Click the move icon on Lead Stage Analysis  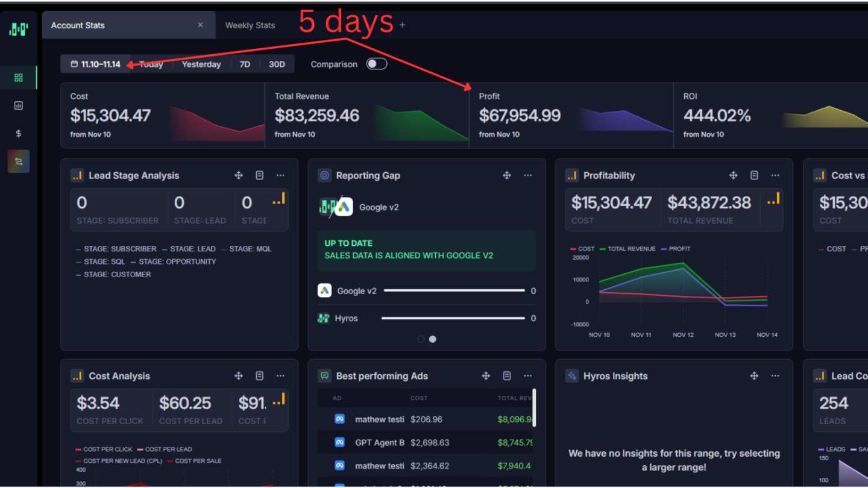(x=239, y=175)
